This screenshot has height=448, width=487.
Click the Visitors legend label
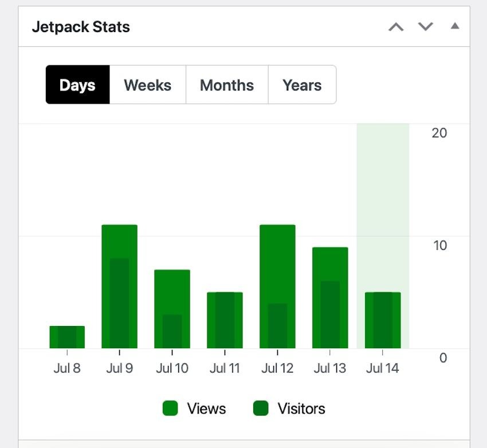[x=301, y=408]
